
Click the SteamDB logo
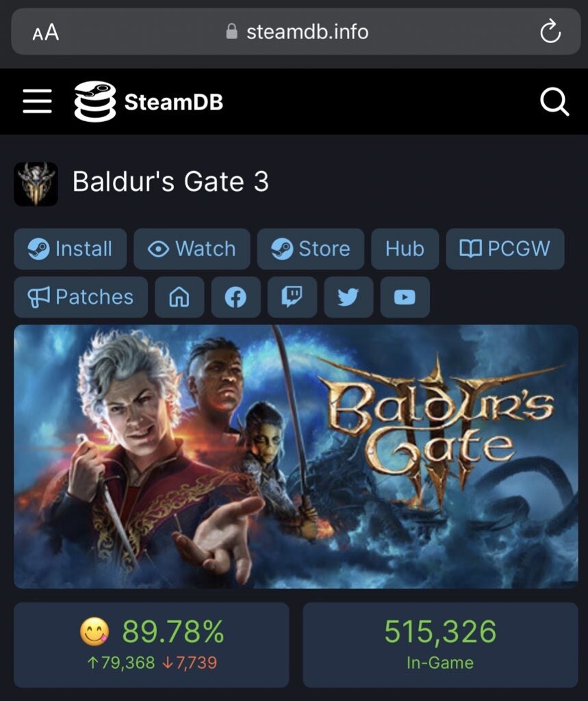click(149, 101)
